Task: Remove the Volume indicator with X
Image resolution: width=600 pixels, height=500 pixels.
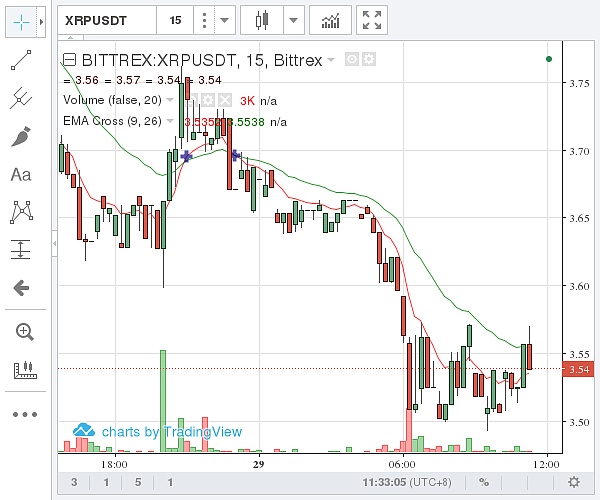Action: point(225,101)
